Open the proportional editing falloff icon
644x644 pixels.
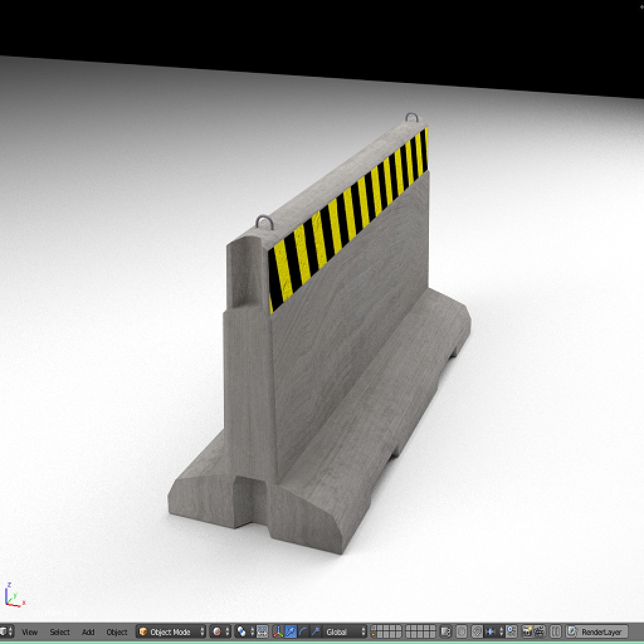[476, 632]
